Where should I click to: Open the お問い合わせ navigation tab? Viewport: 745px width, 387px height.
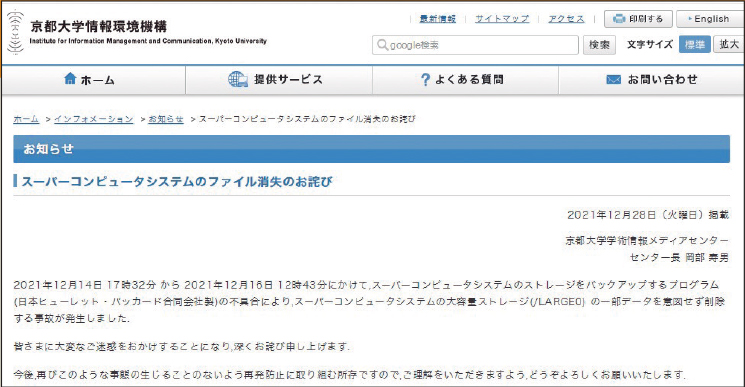click(651, 79)
